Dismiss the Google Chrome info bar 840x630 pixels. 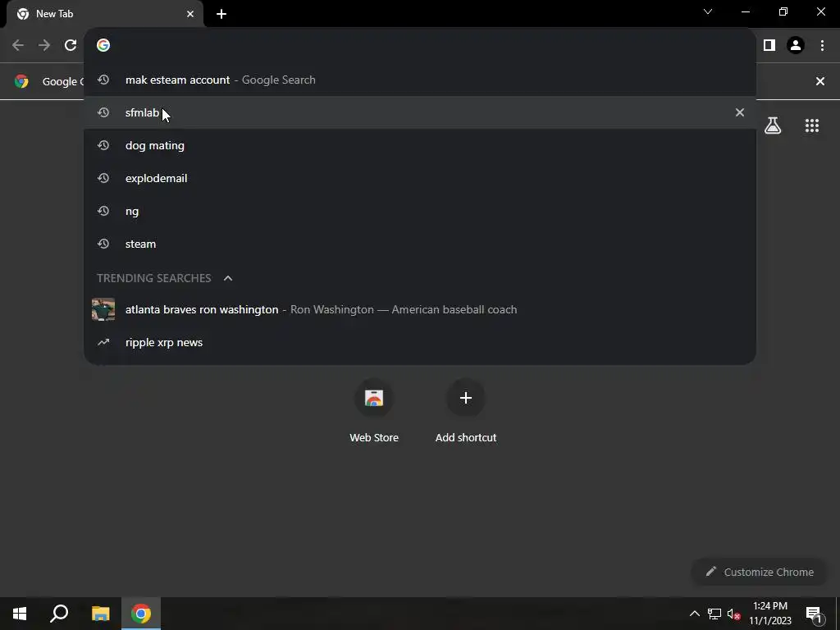point(820,81)
